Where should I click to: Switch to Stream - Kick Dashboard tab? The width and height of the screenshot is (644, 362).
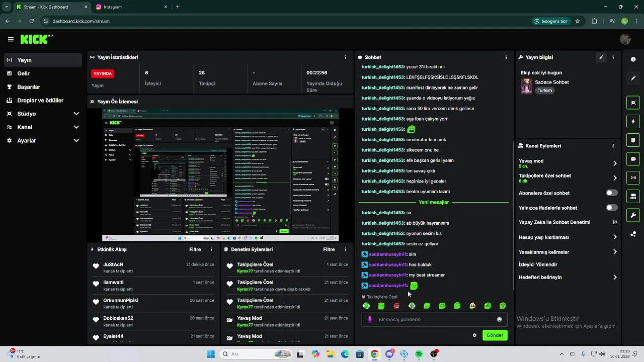pyautogui.click(x=51, y=7)
